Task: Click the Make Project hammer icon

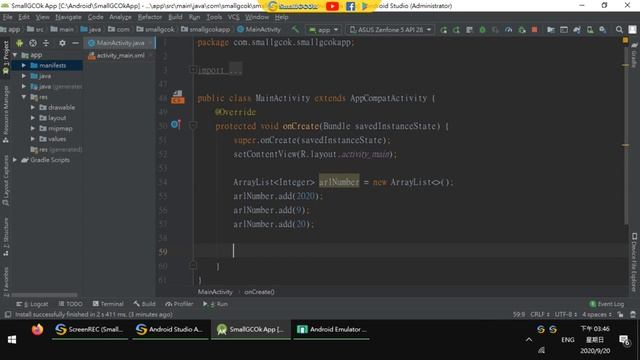Action: [295, 30]
